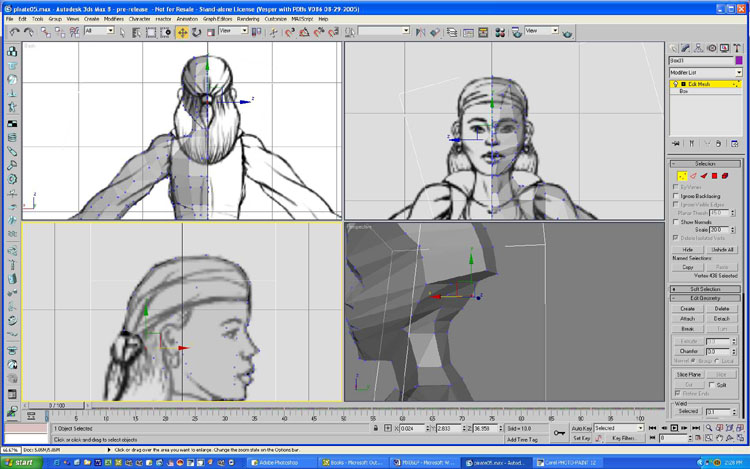This screenshot has height=469, width=750.
Task: Collapse the Soft Selection rollout
Action: coord(706,288)
